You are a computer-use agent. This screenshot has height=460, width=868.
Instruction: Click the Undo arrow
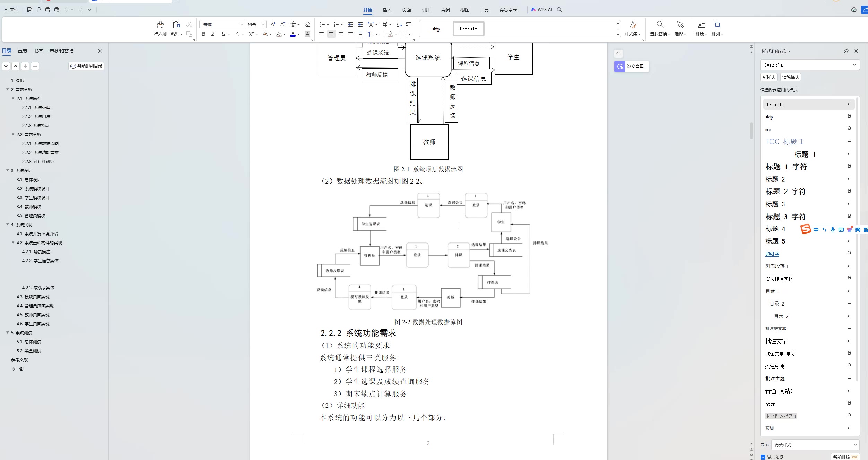pos(66,10)
